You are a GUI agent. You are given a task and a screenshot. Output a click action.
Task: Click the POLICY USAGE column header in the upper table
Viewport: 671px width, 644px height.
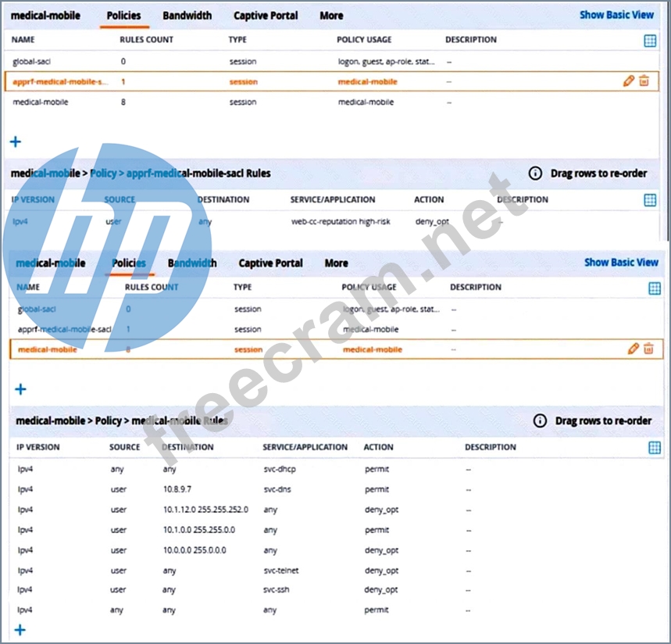[364, 40]
